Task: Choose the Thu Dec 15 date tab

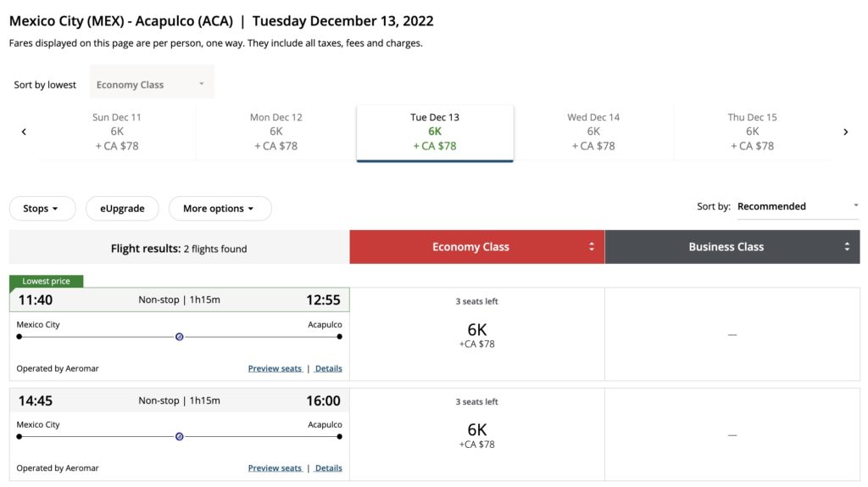Action: 752,132
